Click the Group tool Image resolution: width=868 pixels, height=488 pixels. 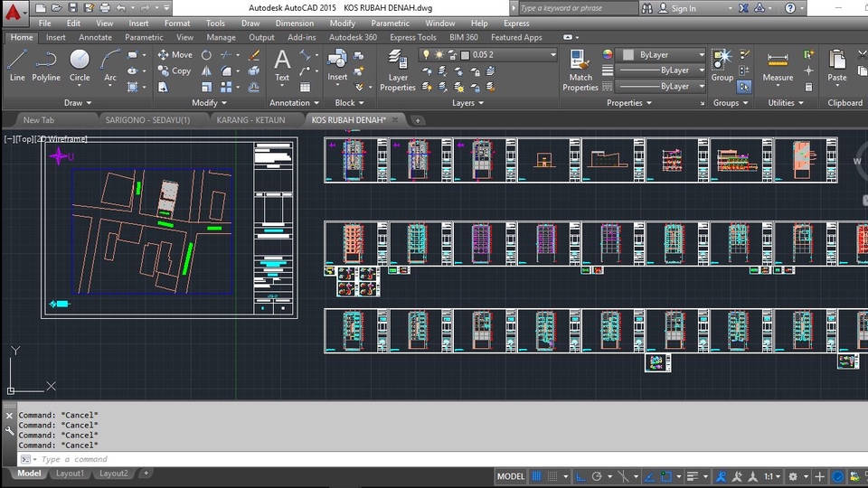click(722, 65)
